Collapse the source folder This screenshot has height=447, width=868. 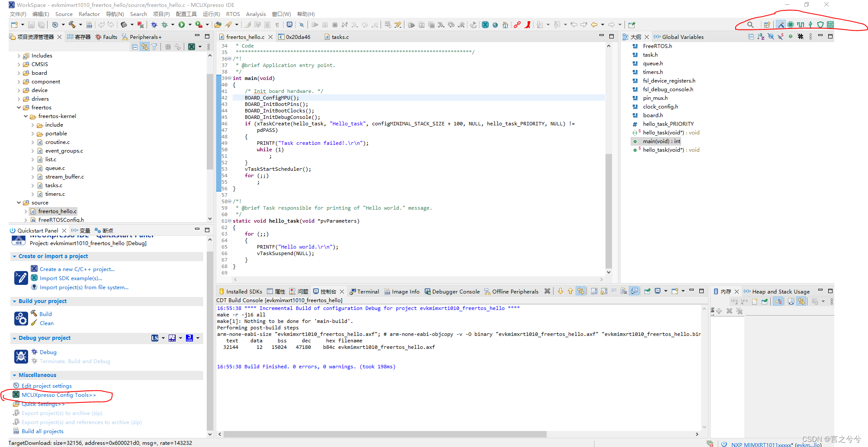click(19, 203)
